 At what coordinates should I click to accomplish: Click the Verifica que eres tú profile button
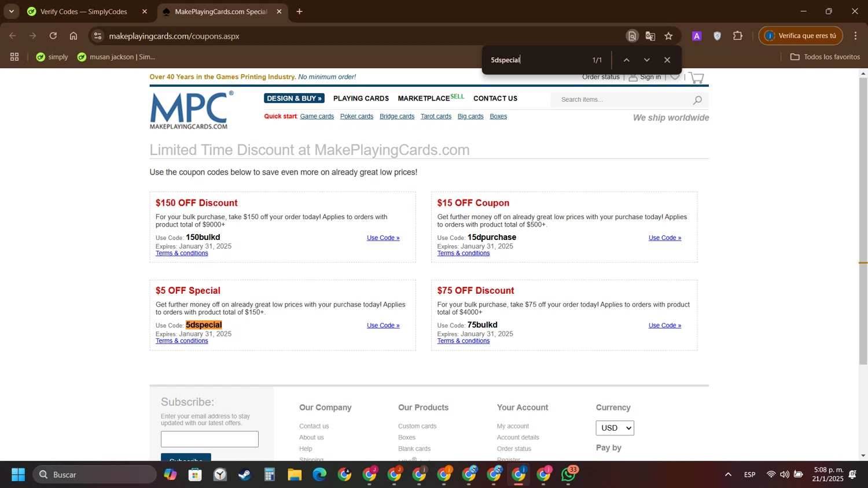pyautogui.click(x=801, y=36)
